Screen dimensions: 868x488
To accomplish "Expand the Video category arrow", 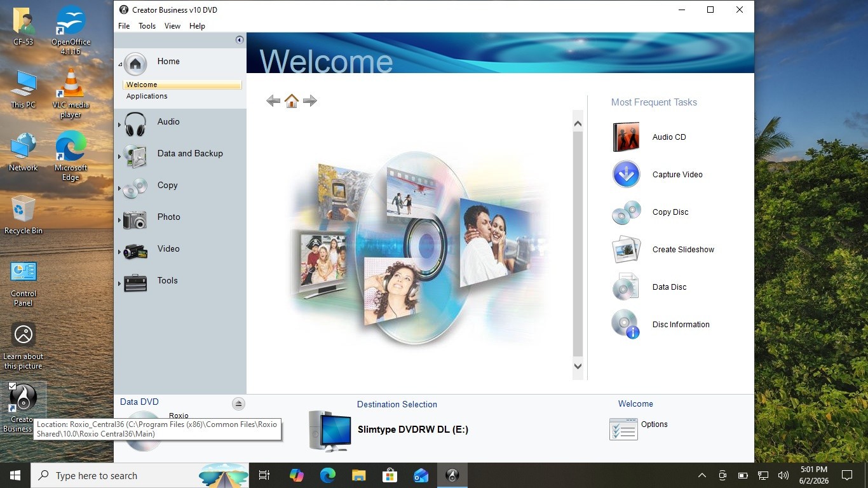I will pos(119,252).
